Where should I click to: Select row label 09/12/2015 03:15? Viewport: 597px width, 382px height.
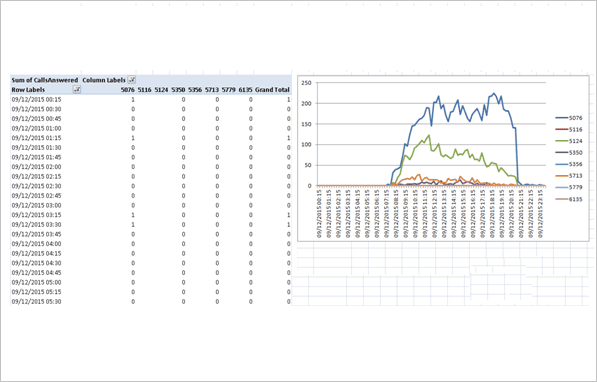[37, 215]
